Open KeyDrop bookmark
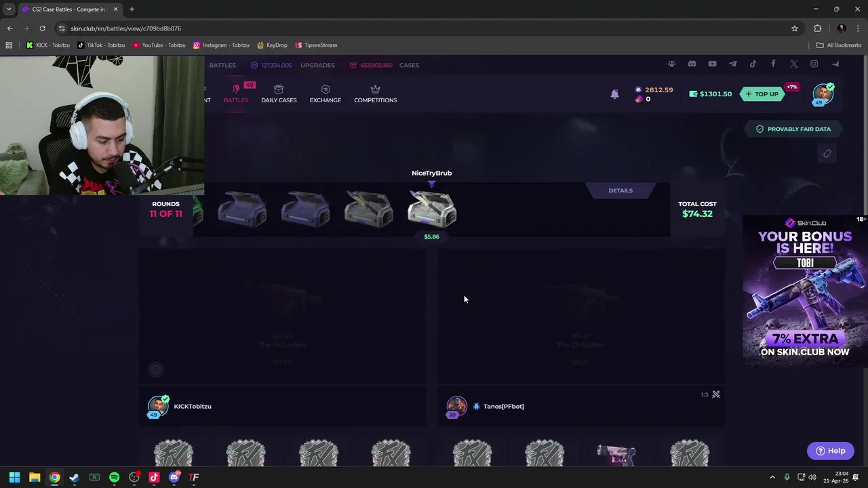The image size is (868, 488). tap(272, 45)
